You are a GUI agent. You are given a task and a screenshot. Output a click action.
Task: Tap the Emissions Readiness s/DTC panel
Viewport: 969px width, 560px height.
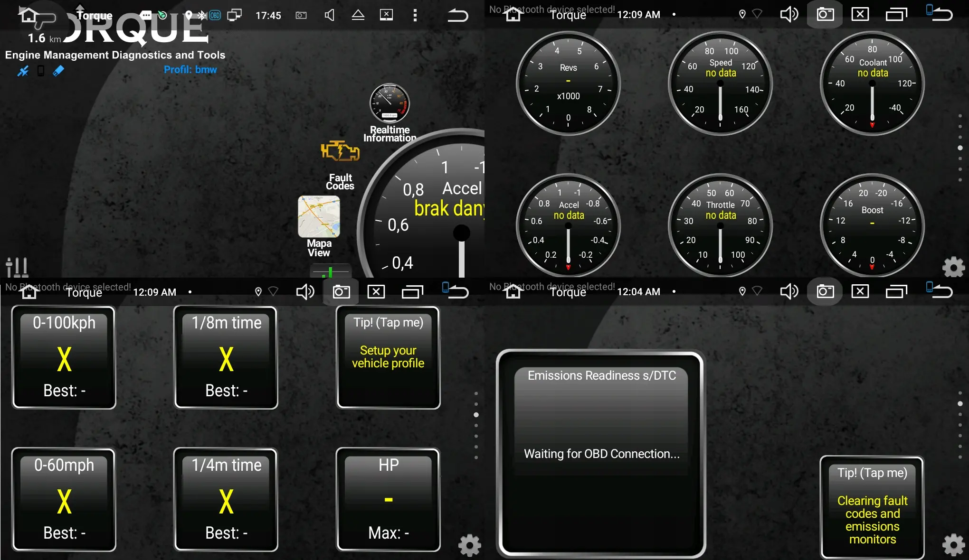(x=600, y=454)
